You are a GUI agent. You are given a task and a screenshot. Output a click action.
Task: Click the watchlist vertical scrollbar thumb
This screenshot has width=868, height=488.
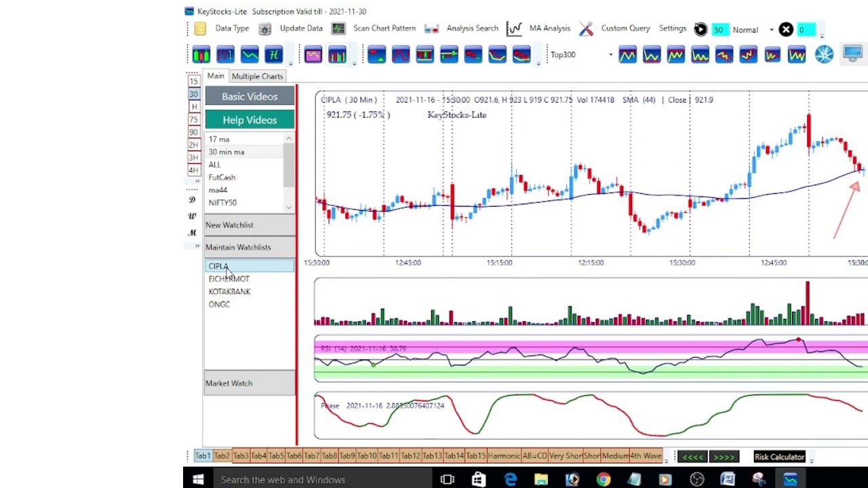(x=289, y=165)
